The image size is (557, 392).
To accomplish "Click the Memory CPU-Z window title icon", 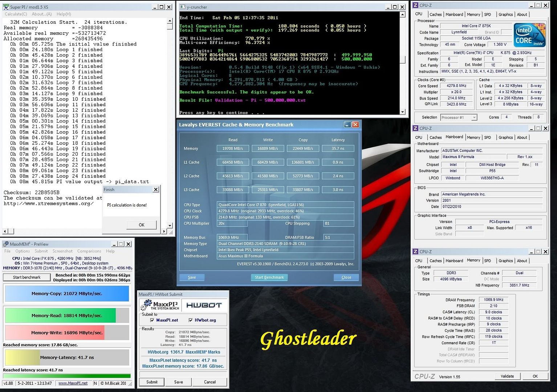I will (416, 251).
